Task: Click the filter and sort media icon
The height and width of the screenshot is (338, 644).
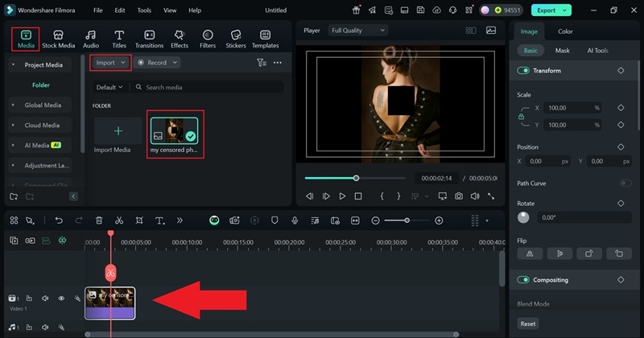Action: (x=262, y=63)
